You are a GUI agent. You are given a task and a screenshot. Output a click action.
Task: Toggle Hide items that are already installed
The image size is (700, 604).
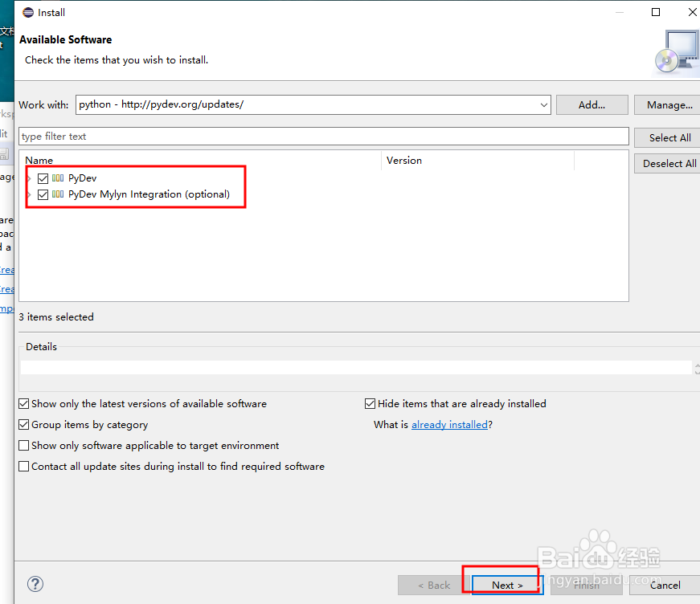(370, 404)
